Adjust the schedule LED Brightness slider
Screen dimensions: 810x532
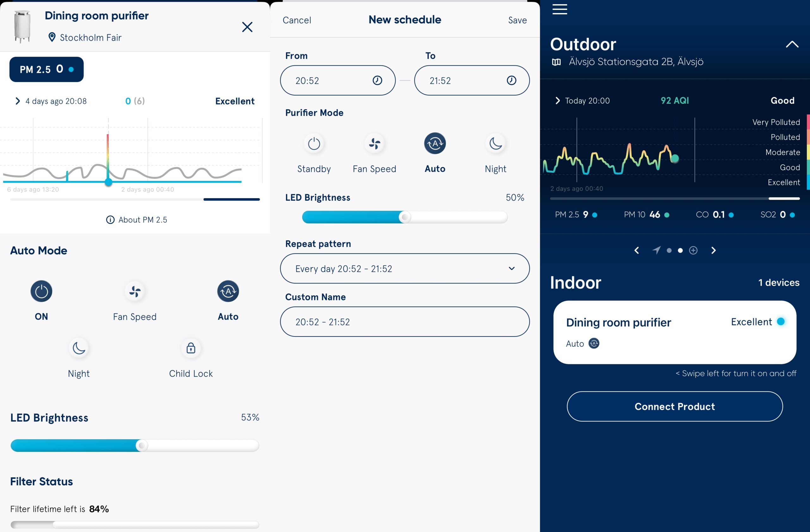point(405,217)
